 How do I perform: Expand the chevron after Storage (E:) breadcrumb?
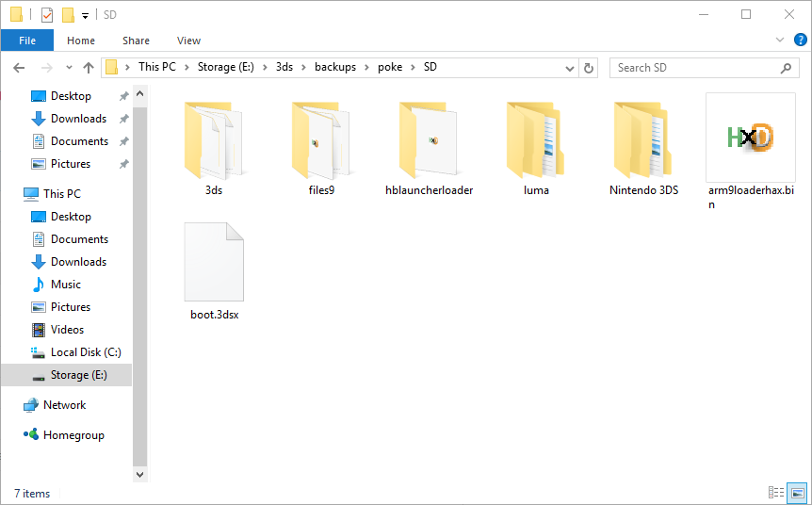click(265, 67)
